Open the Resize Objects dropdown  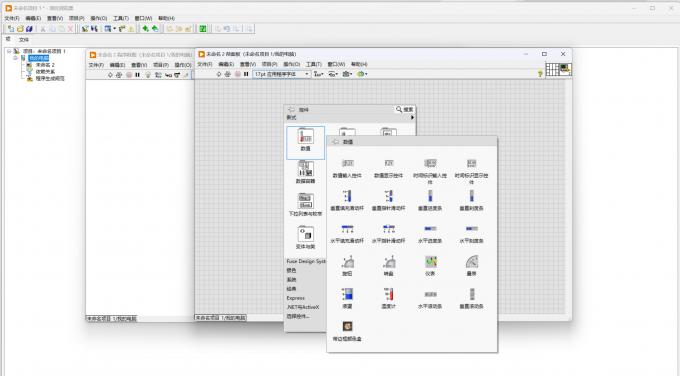point(347,74)
